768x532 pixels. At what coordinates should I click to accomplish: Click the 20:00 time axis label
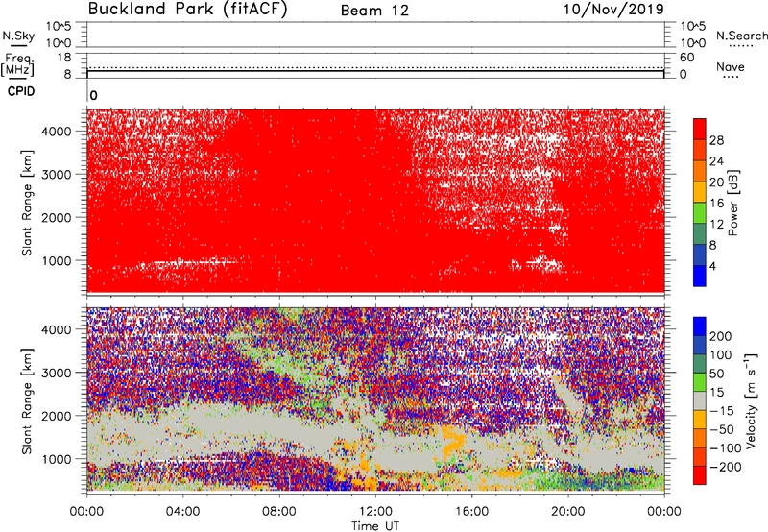pyautogui.click(x=568, y=512)
